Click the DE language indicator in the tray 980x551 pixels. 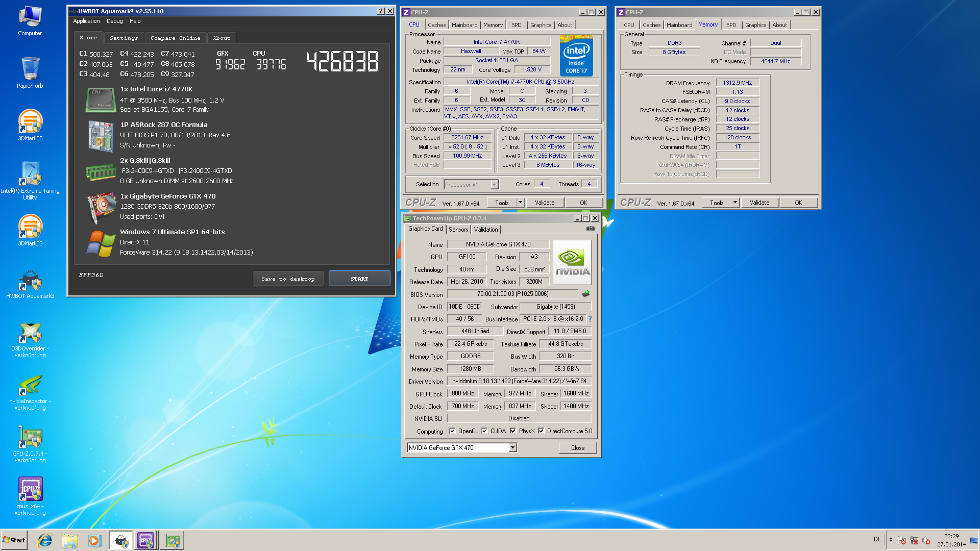pyautogui.click(x=877, y=539)
